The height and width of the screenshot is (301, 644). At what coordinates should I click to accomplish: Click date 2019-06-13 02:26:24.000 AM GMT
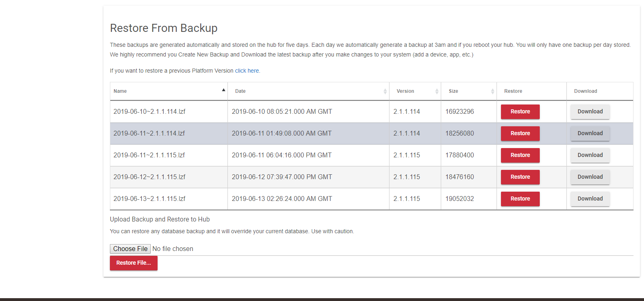click(x=282, y=199)
